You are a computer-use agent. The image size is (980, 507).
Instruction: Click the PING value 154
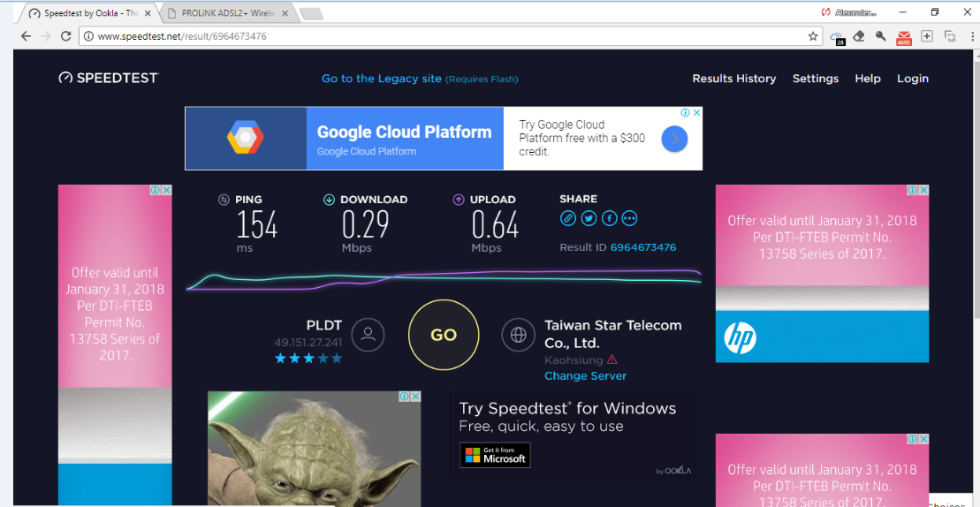coord(257,224)
